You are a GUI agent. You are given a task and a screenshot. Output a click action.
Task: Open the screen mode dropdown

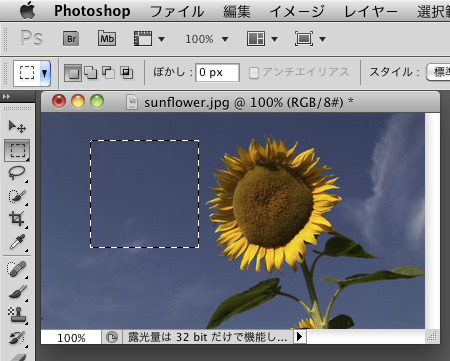point(322,39)
